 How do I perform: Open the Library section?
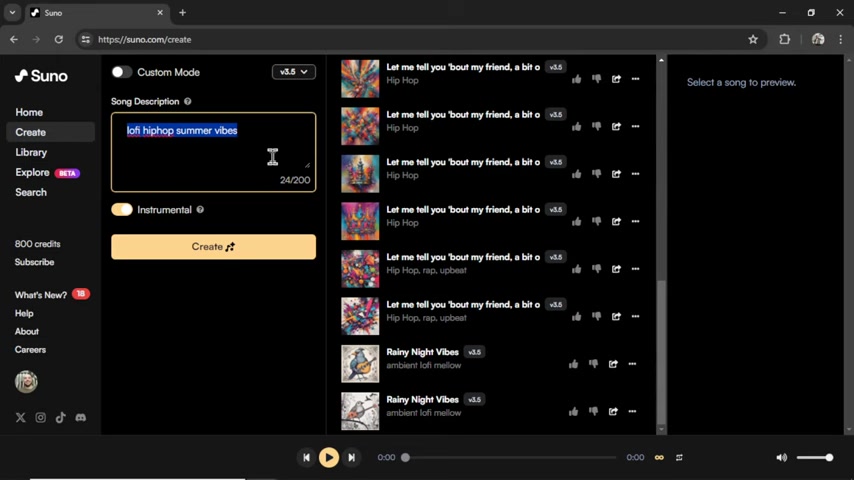(31, 153)
